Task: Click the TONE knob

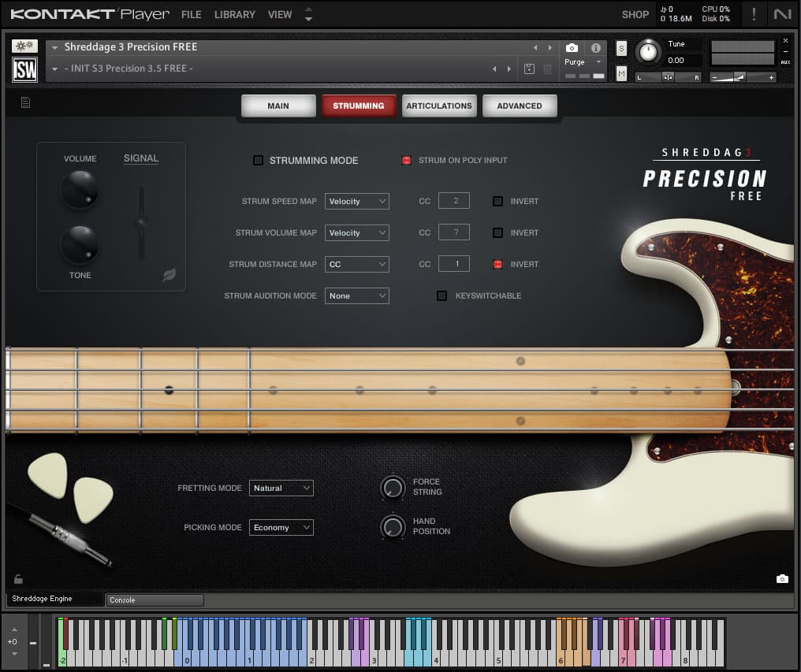Action: (x=80, y=244)
